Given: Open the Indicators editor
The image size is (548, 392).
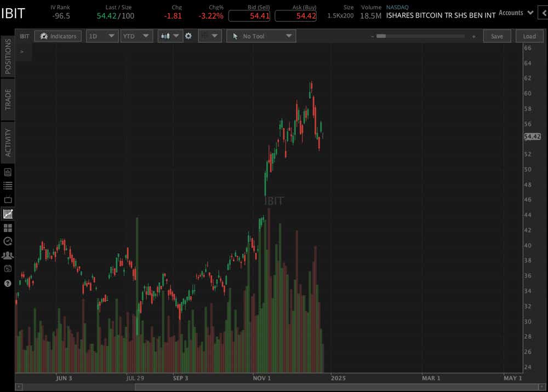Looking at the screenshot, I should tap(58, 36).
